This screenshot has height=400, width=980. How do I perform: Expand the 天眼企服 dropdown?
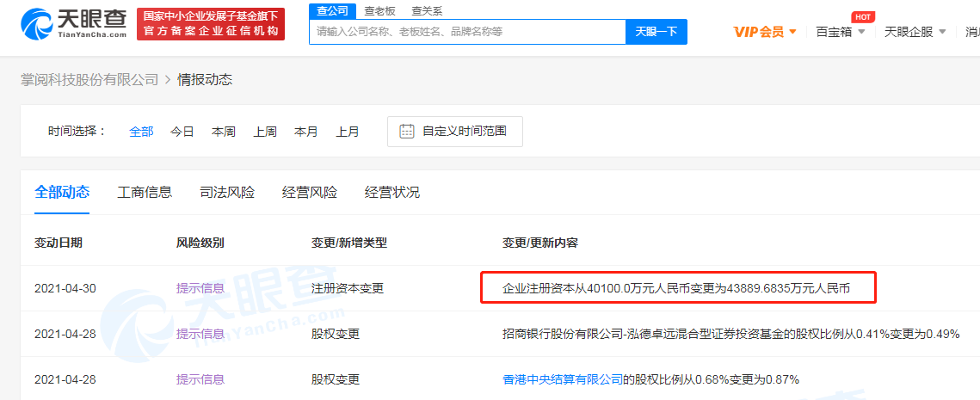click(915, 32)
